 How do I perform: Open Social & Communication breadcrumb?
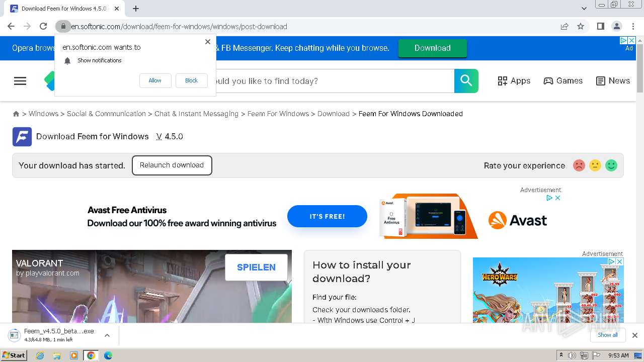pos(106,114)
